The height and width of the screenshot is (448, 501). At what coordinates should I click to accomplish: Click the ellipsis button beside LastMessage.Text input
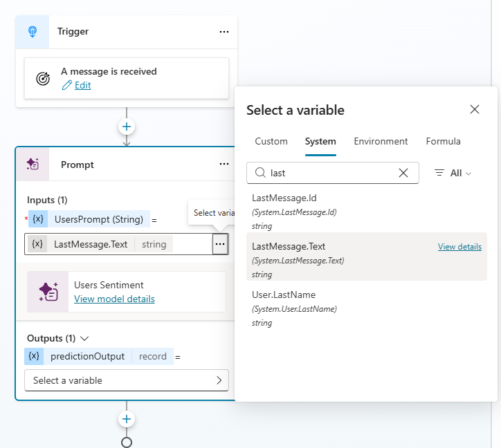219,244
